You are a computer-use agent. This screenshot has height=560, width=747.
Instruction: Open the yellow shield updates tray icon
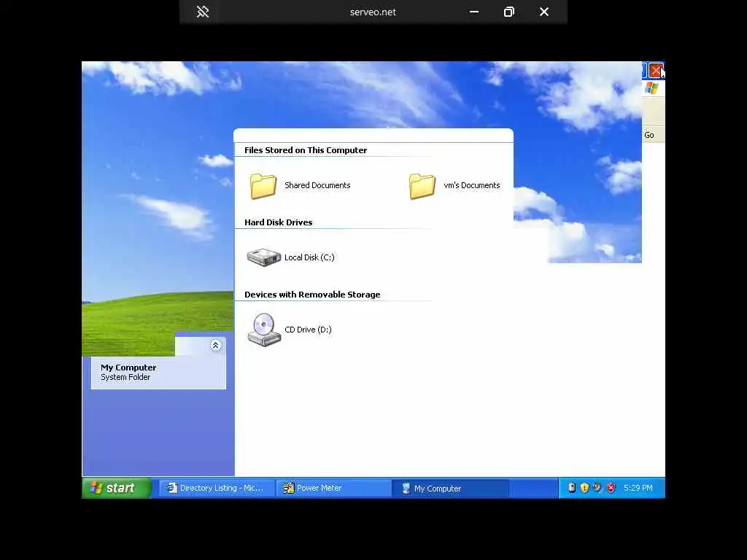point(584,488)
